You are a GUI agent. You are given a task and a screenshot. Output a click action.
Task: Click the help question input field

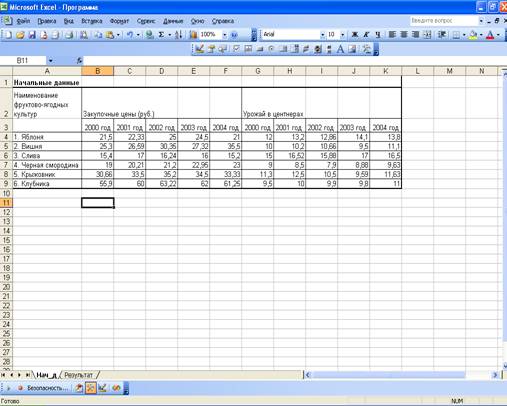pyautogui.click(x=444, y=21)
